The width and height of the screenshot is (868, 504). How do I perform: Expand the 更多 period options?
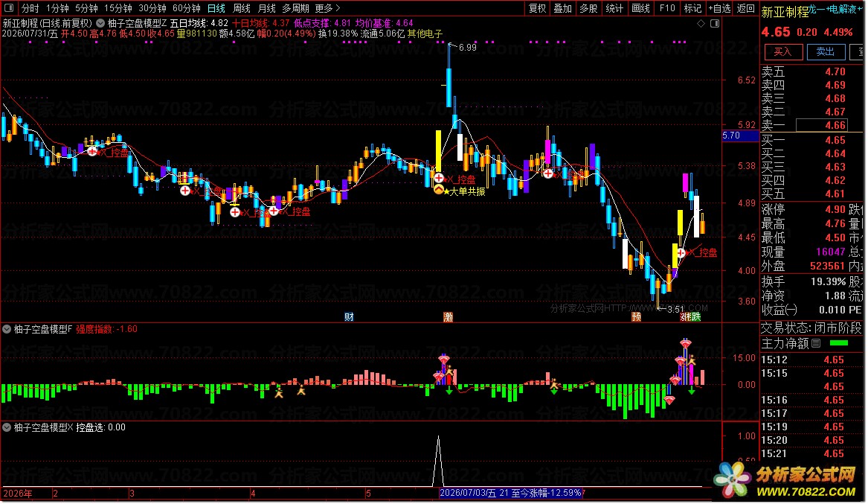click(x=327, y=8)
